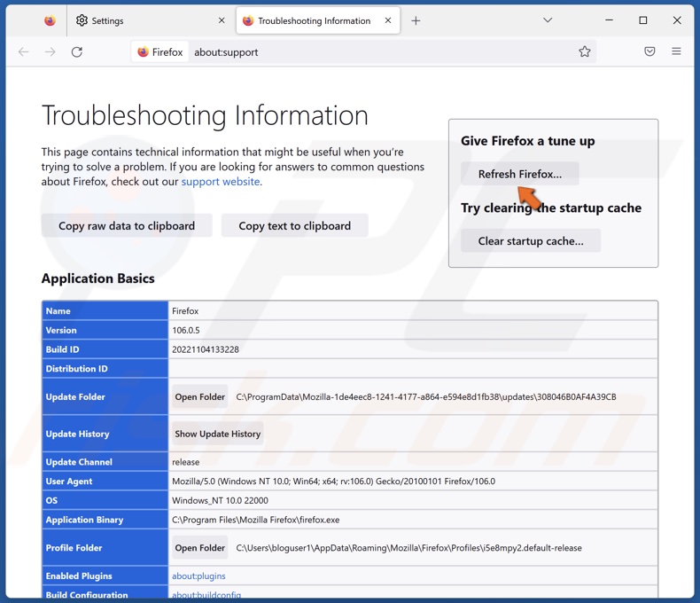Screen dimensions: 700x603
Task: Click the version value 106.0.5
Action: point(186,330)
